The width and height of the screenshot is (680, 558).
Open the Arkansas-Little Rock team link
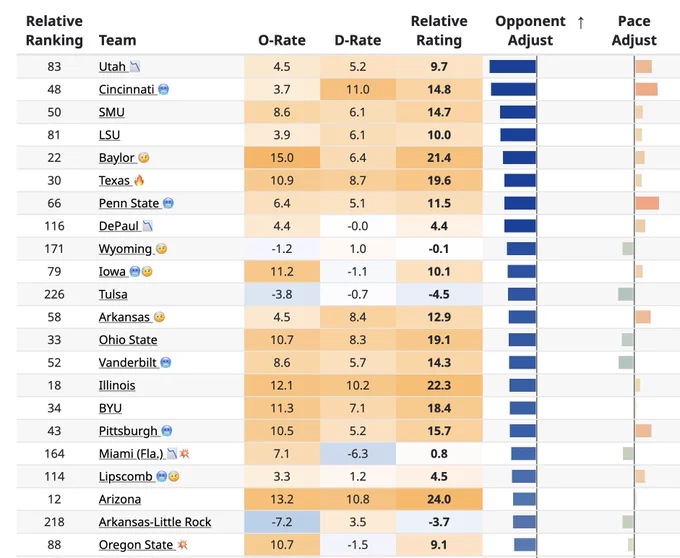coord(155,522)
